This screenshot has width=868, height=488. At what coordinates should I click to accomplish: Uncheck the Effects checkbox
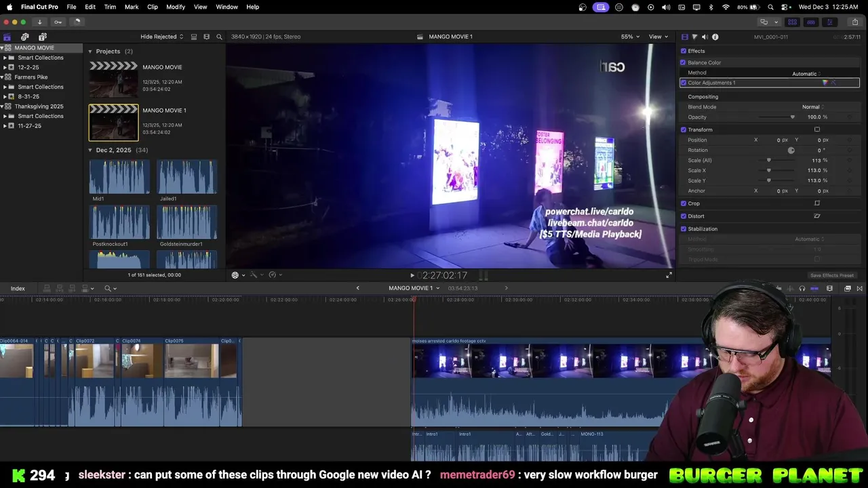(x=683, y=51)
